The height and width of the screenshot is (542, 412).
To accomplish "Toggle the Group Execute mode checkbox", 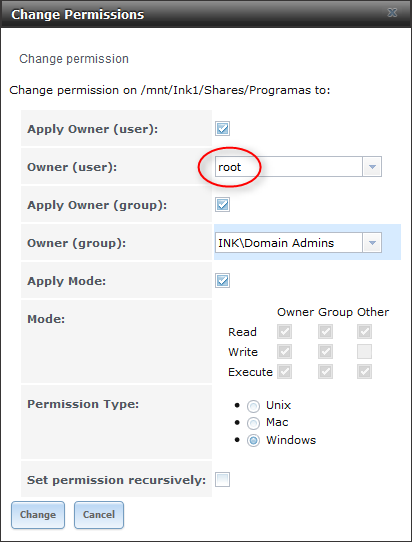I will 325,372.
